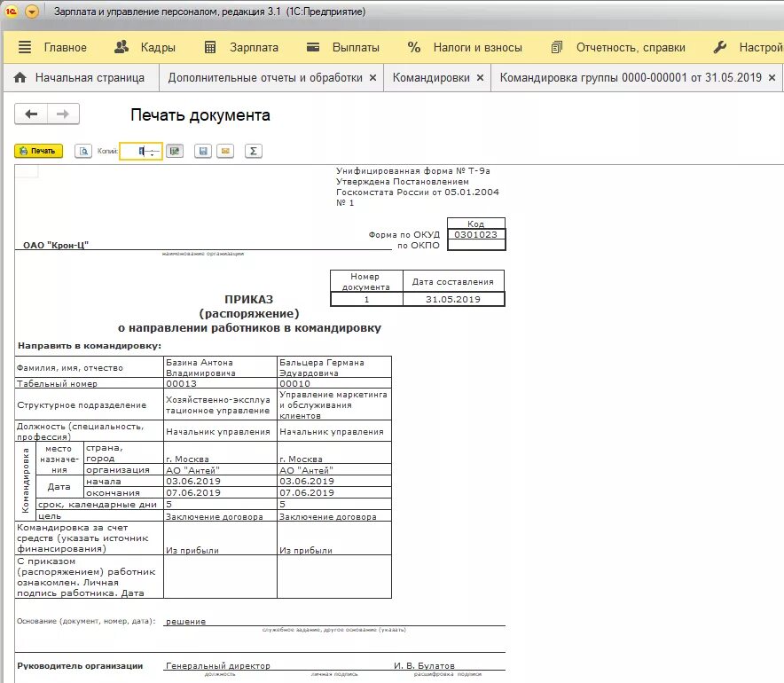Viewport: 784px width, 683px height.
Task: Close the Дополнительные отчеты и обработки tab
Action: click(x=373, y=77)
